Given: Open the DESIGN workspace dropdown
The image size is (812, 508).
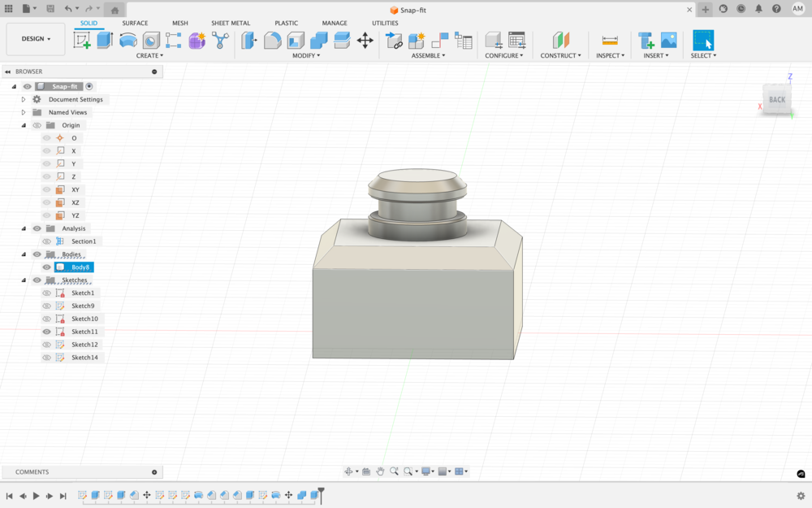Looking at the screenshot, I should (x=36, y=39).
